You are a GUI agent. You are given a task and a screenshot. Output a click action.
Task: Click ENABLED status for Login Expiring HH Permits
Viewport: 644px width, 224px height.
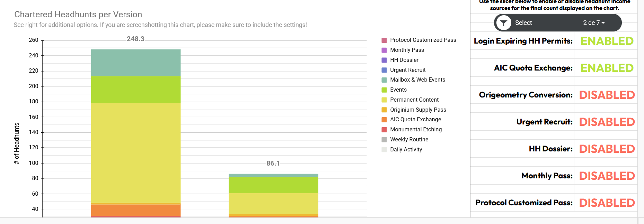click(607, 41)
